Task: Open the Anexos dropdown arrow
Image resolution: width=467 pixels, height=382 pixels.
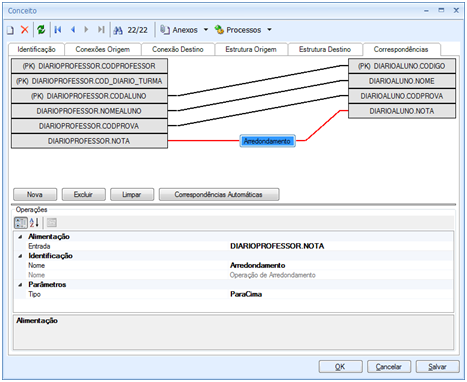Action: [206, 30]
